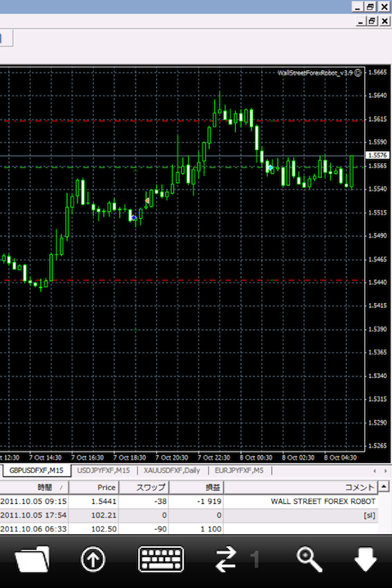Click the 8 Oct 02:30 time label
Screen dimensions: 392x588
click(298, 457)
